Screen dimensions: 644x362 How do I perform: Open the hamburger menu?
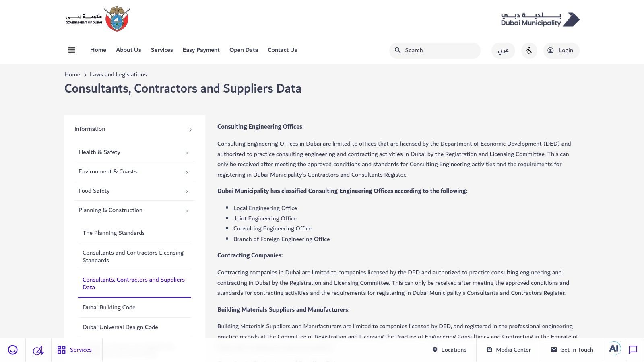click(x=72, y=50)
